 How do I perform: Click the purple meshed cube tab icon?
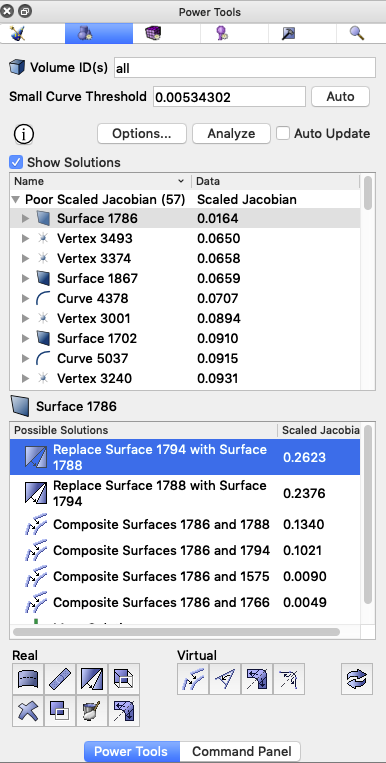[153, 34]
